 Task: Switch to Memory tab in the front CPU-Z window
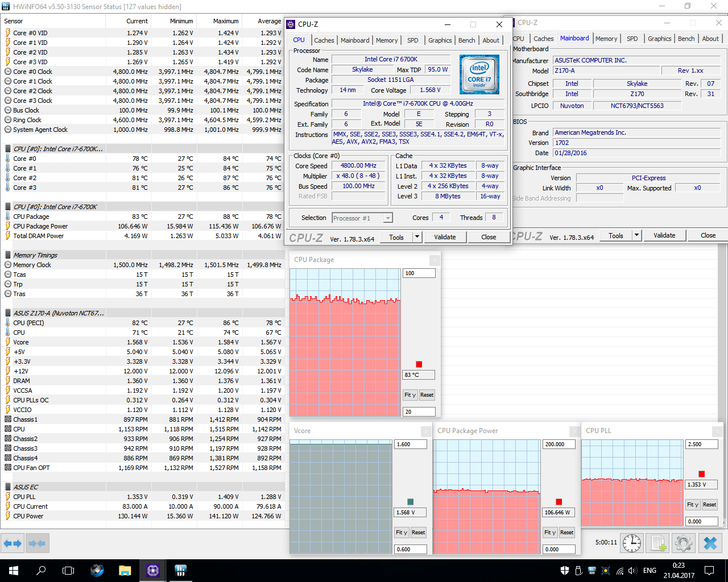pos(387,40)
